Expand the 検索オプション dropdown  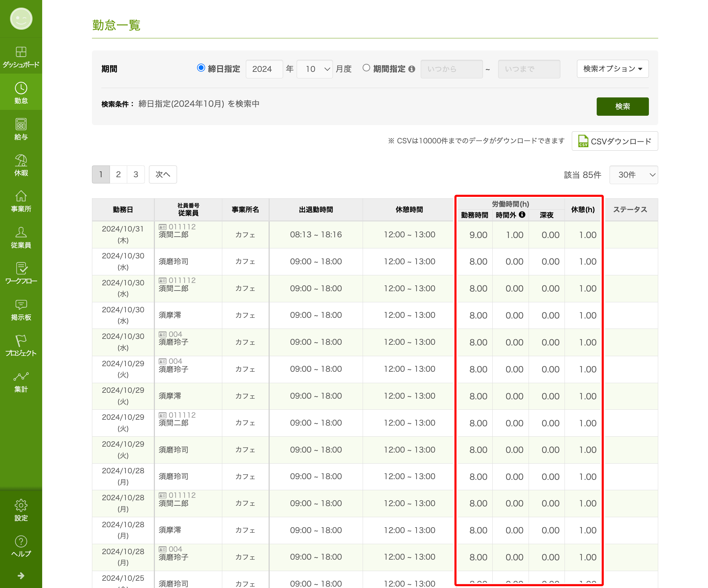pos(613,69)
